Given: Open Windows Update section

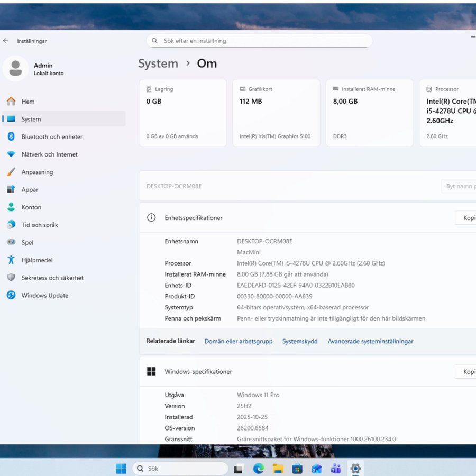Looking at the screenshot, I should pos(44,296).
